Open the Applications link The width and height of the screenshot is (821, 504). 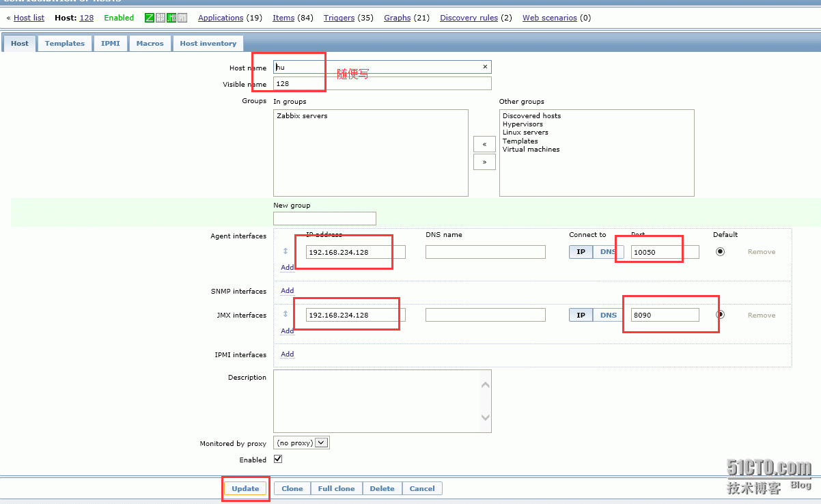[221, 18]
